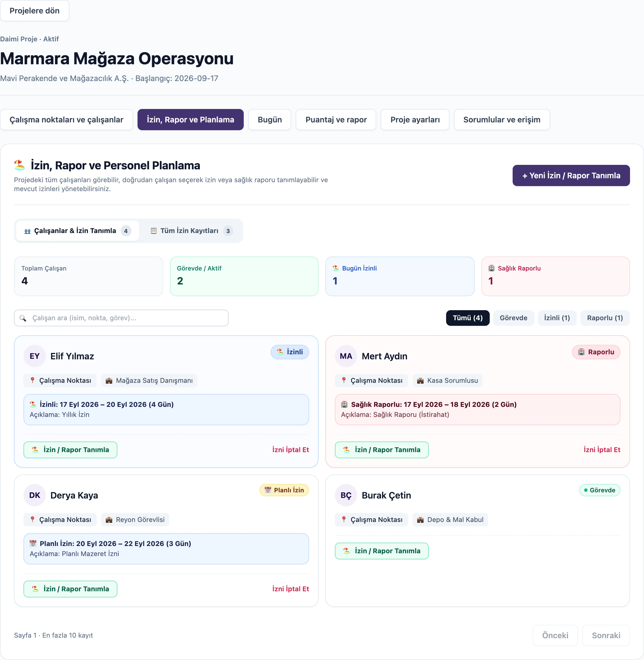Click Görevde badge on Burak Çetin card
Image resolution: width=644 pixels, height=660 pixels.
coord(600,490)
